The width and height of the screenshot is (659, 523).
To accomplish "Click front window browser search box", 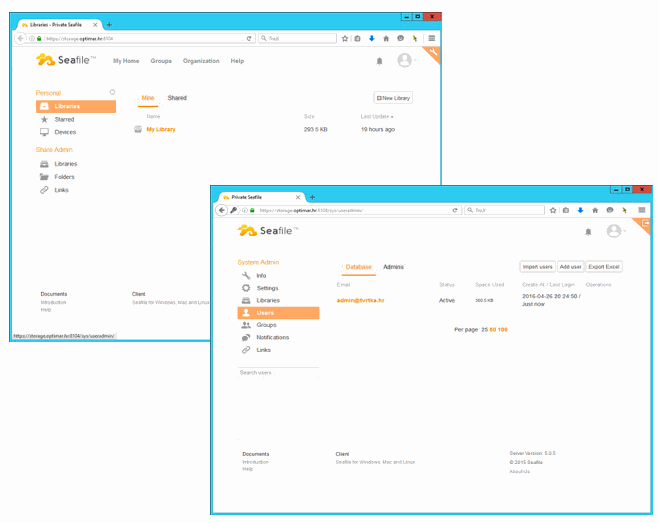I will pyautogui.click(x=505, y=210).
